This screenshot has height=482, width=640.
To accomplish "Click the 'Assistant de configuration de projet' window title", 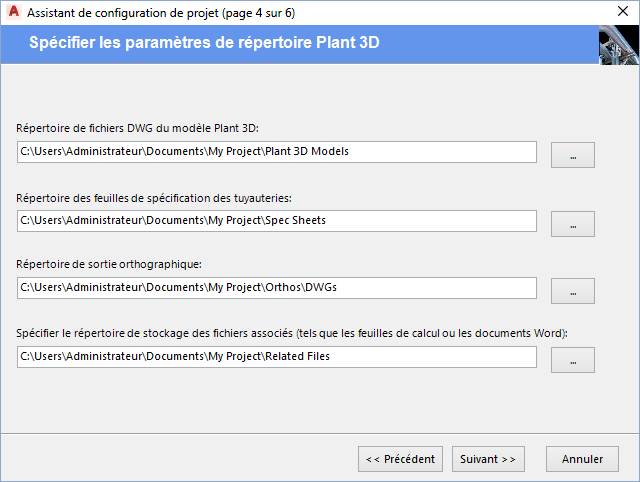I will click(160, 13).
